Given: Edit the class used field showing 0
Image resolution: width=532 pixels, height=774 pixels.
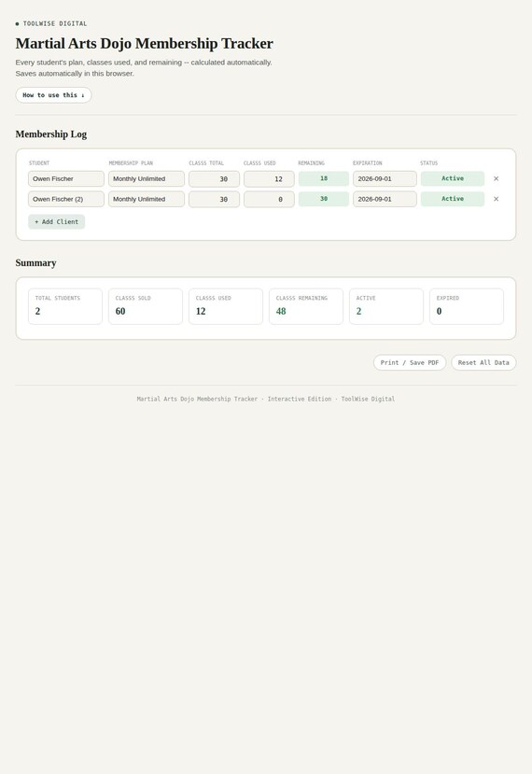Looking at the screenshot, I should (269, 199).
